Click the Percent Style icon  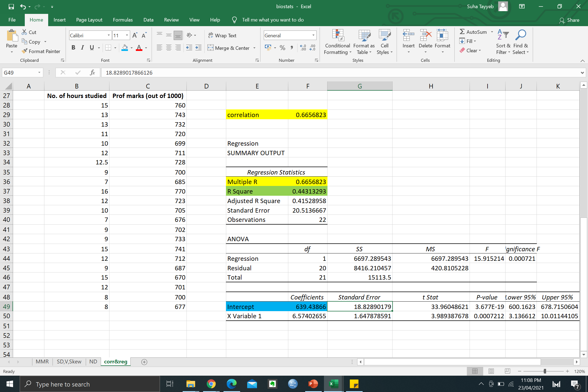click(282, 48)
